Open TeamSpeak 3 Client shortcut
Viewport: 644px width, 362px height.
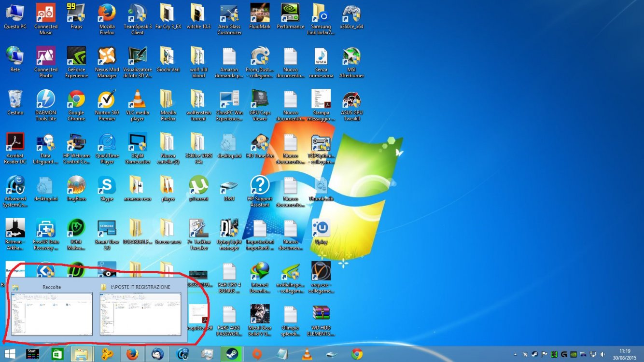138,19
